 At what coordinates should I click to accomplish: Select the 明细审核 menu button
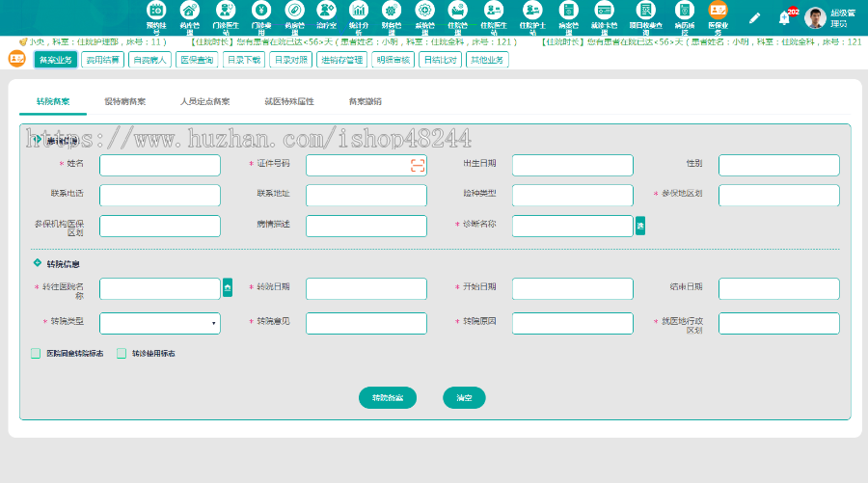coord(393,60)
